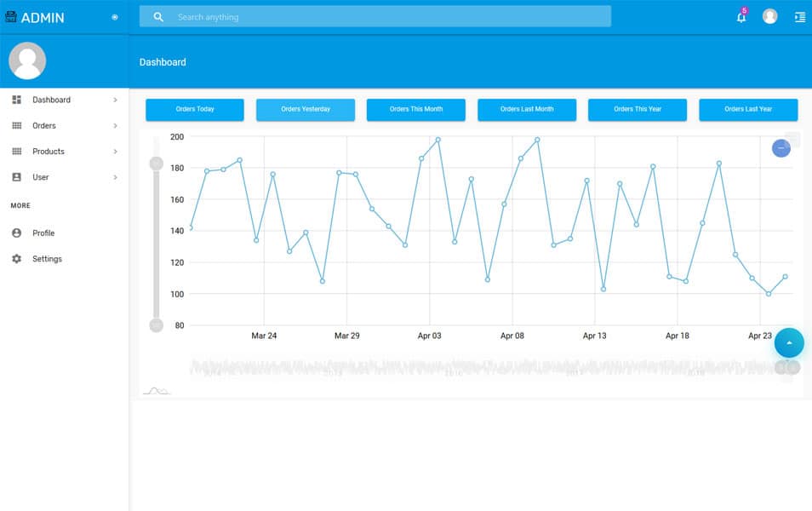Open notifications via the bell icon
This screenshot has height=511, width=812.
(x=740, y=17)
